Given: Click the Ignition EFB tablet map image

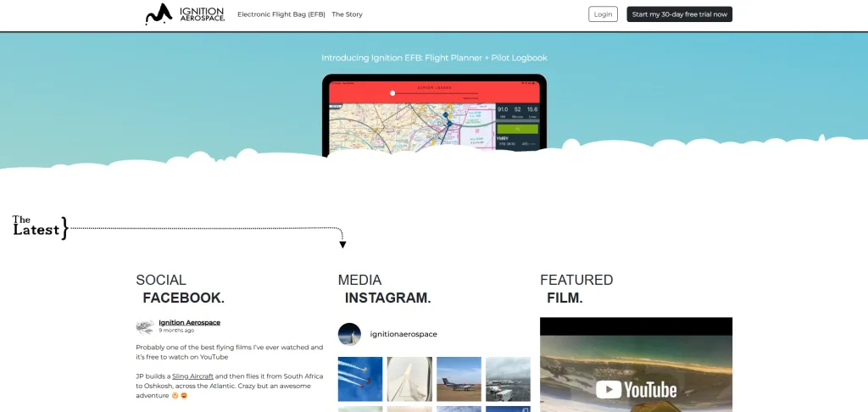Looking at the screenshot, I should 434,116.
